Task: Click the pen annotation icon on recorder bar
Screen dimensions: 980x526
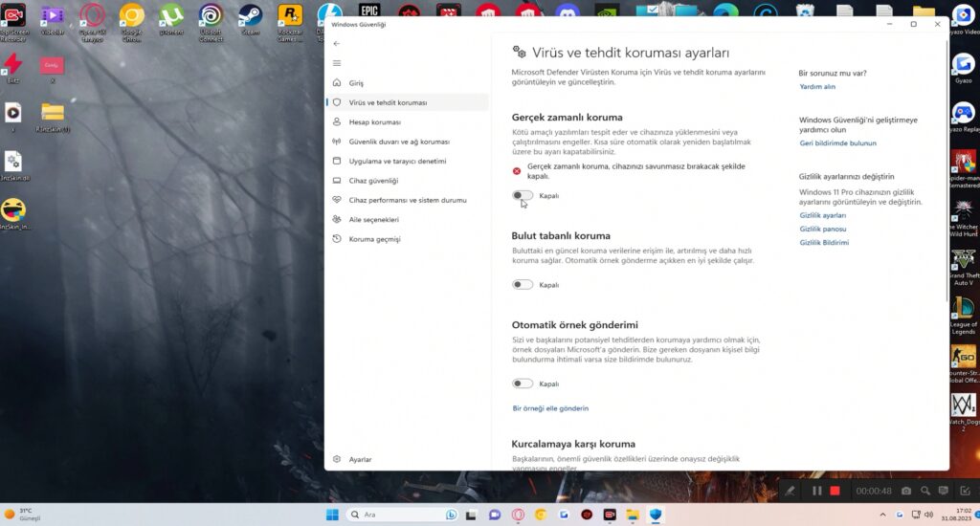Action: click(790, 491)
